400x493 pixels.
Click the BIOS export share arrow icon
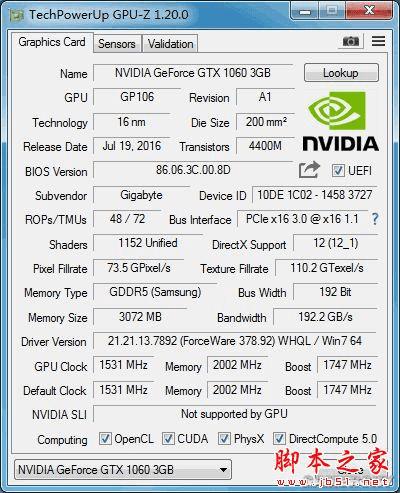(309, 170)
